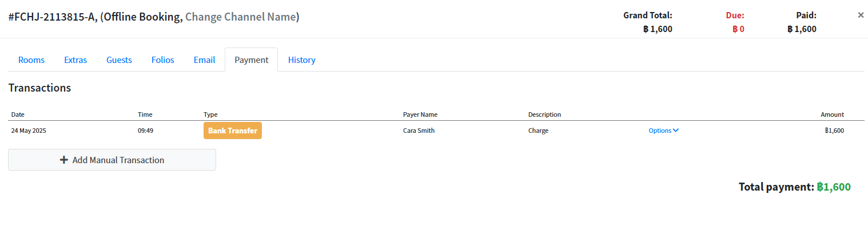Switch to the Rooms tab

[31, 60]
